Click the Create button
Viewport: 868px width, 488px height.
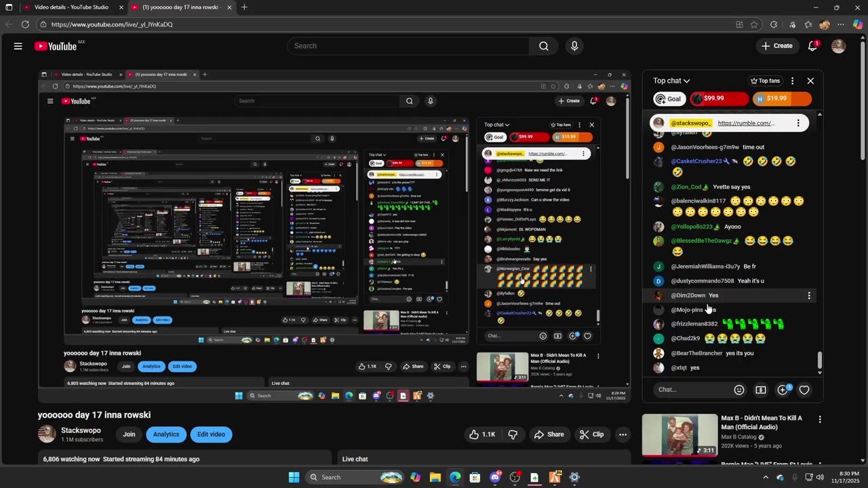776,46
